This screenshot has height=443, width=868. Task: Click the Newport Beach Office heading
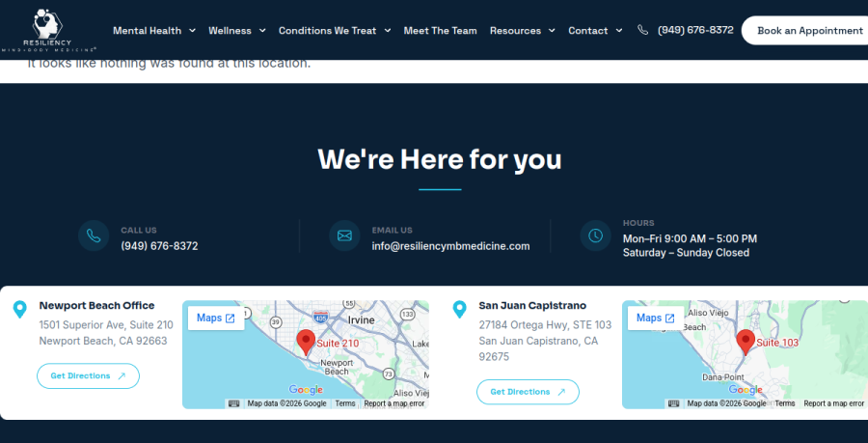point(96,305)
